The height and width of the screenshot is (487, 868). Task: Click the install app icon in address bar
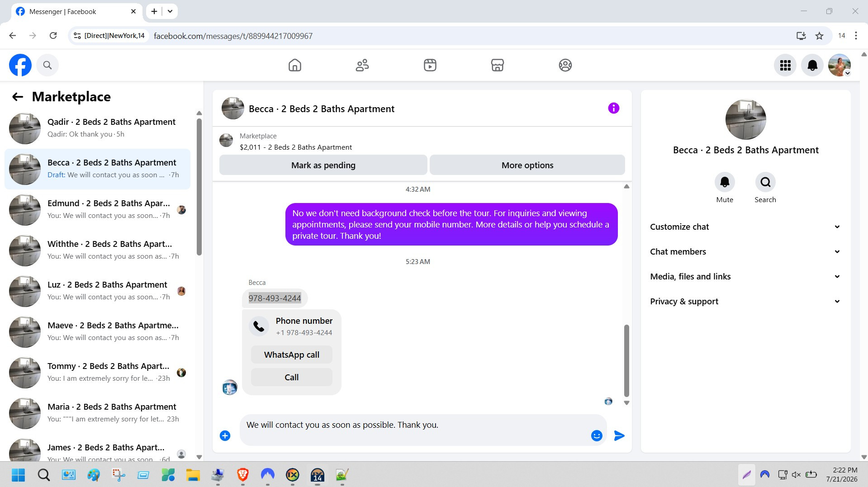(801, 36)
